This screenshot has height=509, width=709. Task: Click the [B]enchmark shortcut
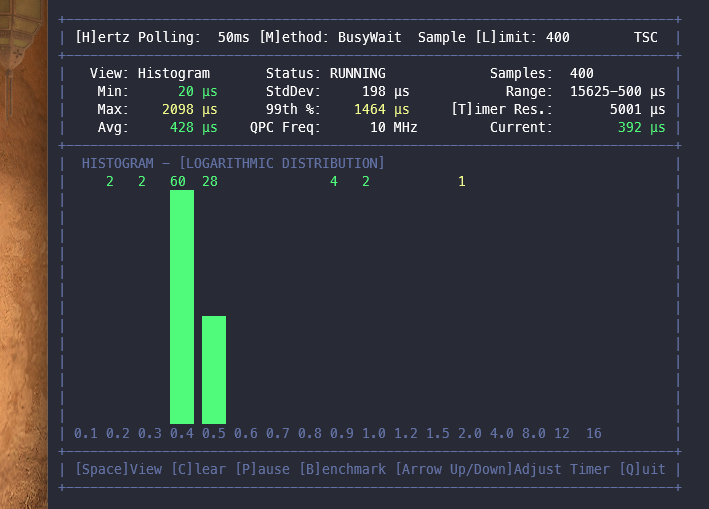point(343,469)
